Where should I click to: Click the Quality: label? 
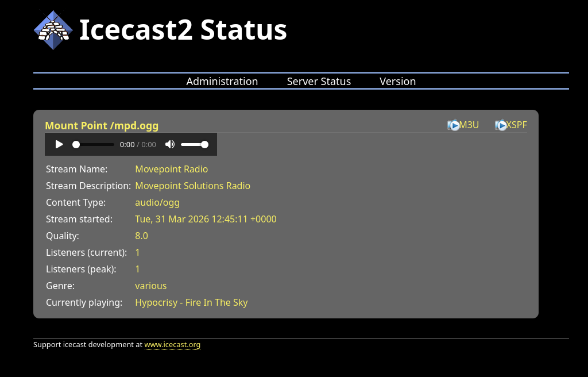pyautogui.click(x=62, y=236)
